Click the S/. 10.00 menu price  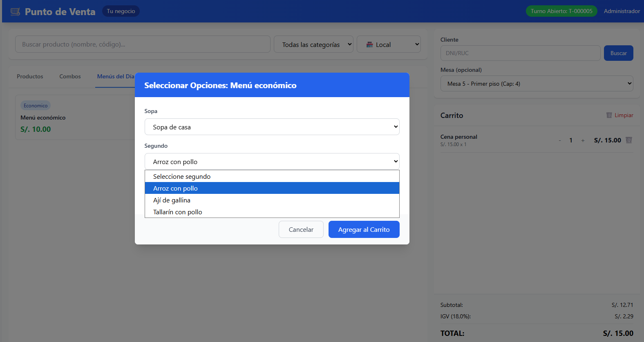coord(36,129)
